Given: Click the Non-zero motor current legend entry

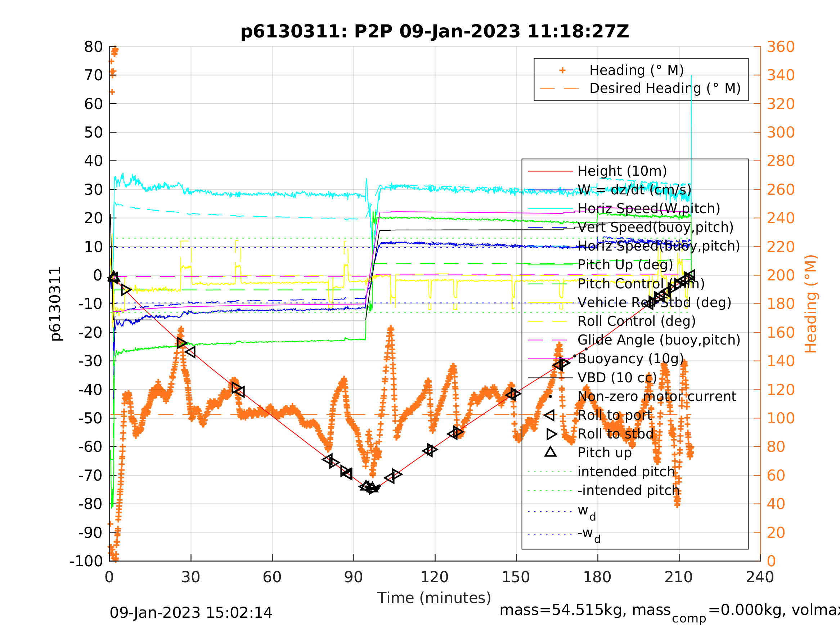Looking at the screenshot, I should coord(657,396).
